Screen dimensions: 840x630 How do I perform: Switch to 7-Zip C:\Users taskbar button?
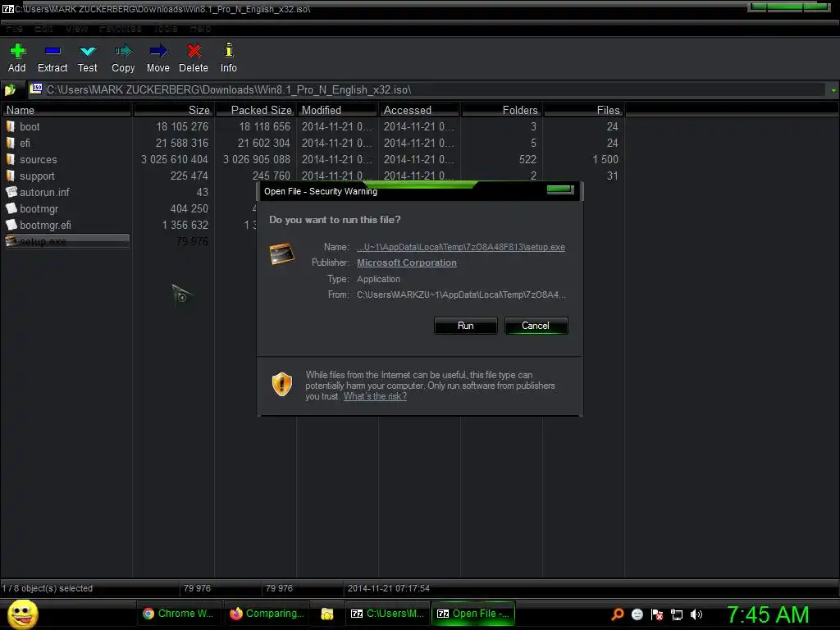click(x=387, y=614)
